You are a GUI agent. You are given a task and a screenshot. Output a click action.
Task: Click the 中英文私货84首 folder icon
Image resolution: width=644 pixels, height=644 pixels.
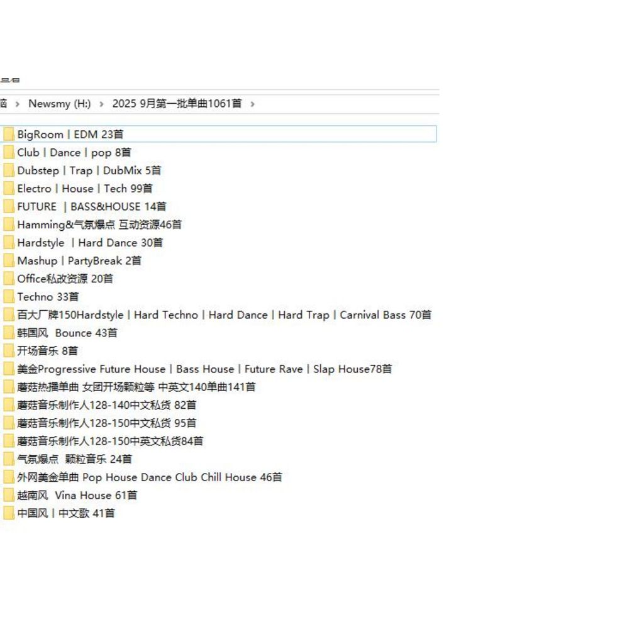click(x=9, y=441)
